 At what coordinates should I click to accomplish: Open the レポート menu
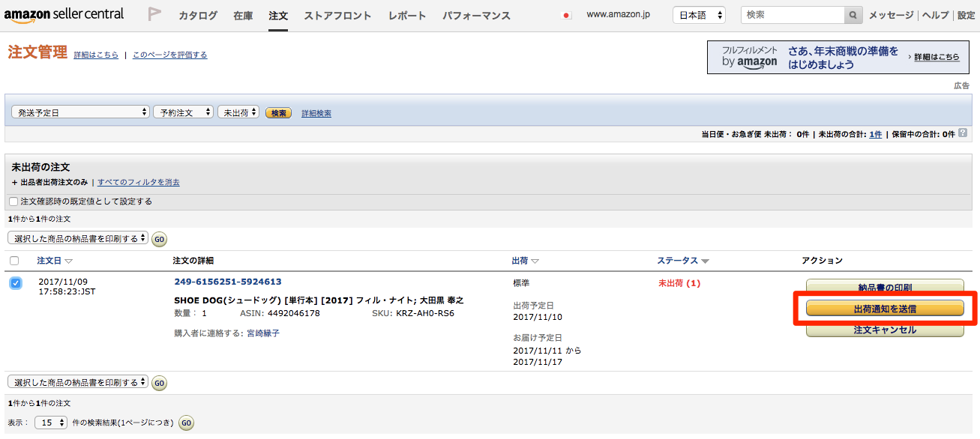point(407,16)
